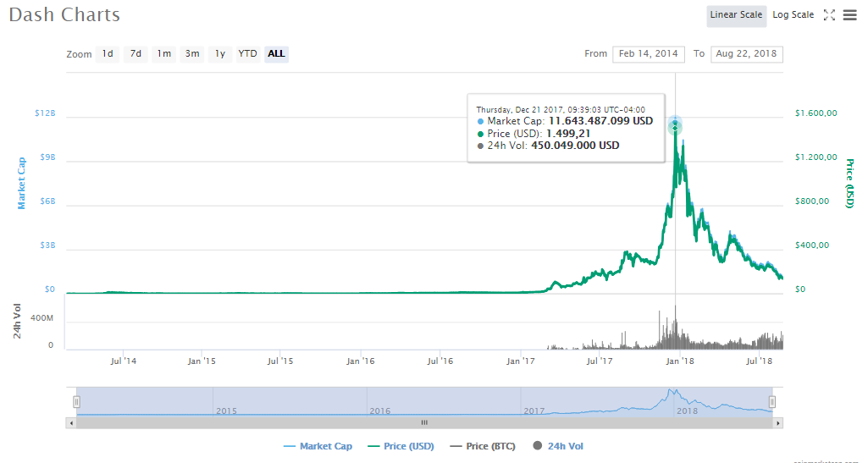Click the $1.600,00 price axis label
The height and width of the screenshot is (463, 868).
tap(816, 113)
